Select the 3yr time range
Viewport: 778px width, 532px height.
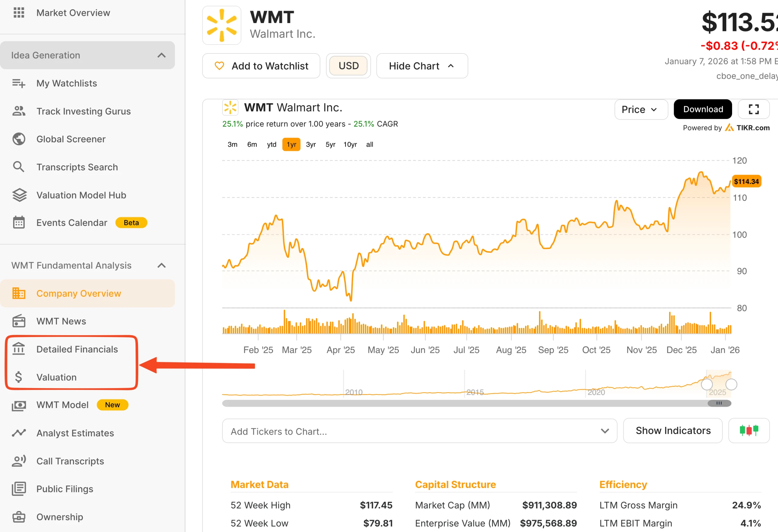[311, 145]
